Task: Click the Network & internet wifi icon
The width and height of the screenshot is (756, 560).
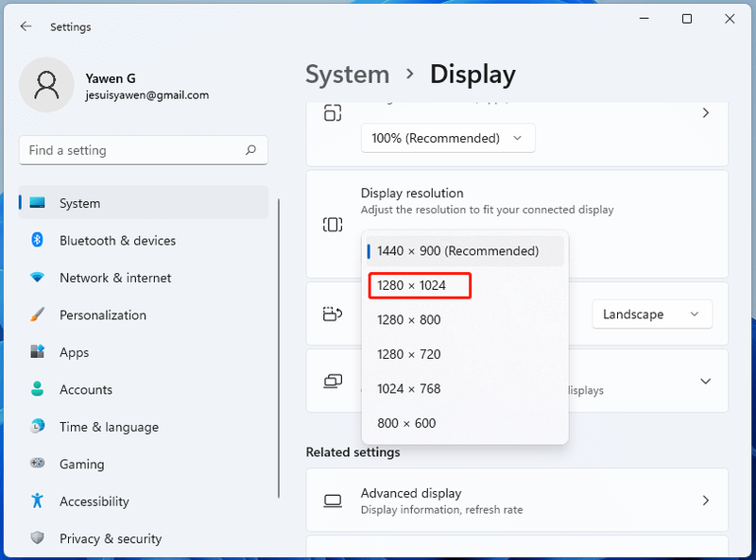Action: (37, 277)
